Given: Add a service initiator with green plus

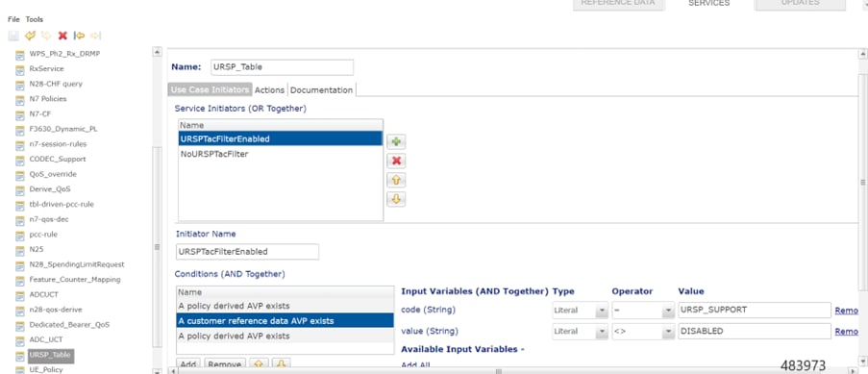Looking at the screenshot, I should (x=396, y=142).
